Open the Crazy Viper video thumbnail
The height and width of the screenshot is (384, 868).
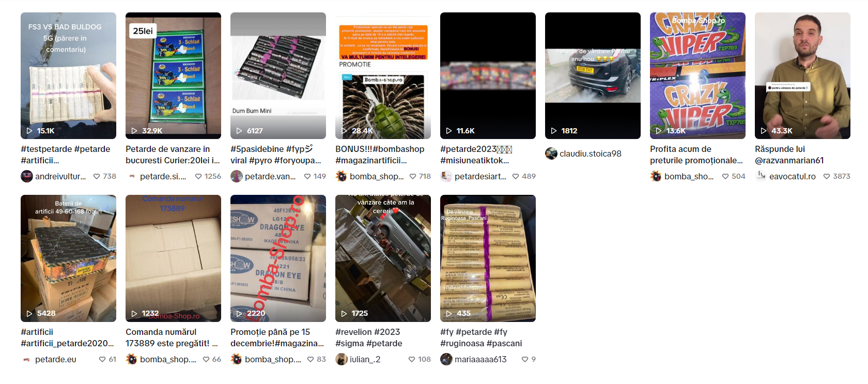(x=698, y=75)
